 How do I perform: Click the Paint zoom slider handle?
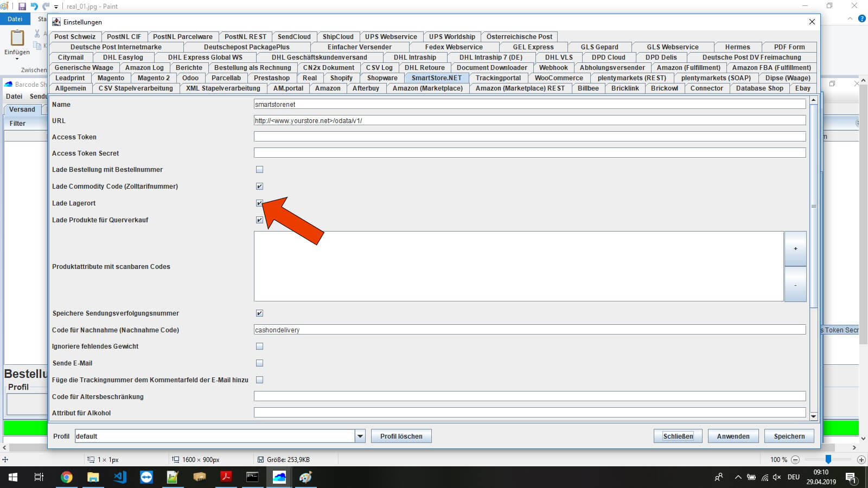(828, 459)
